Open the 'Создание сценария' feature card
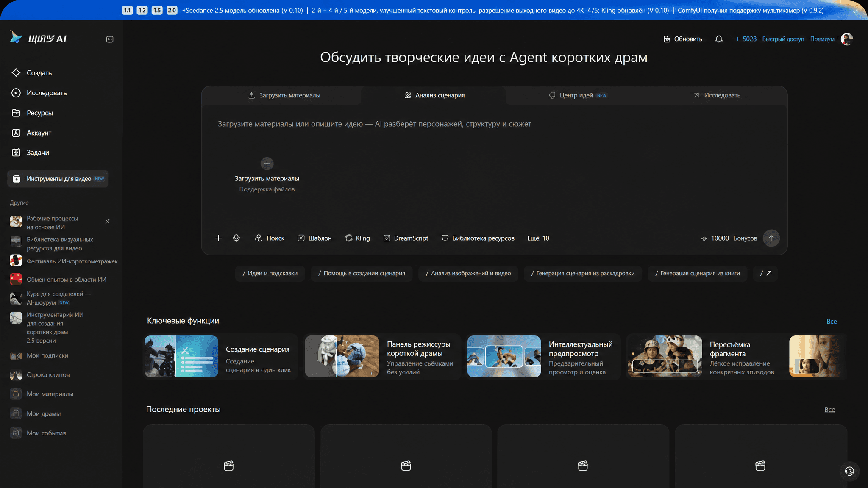The image size is (868, 488). (221, 357)
